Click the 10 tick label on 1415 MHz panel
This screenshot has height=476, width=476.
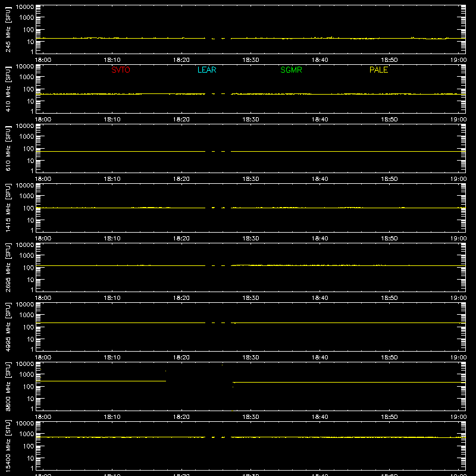30,220
